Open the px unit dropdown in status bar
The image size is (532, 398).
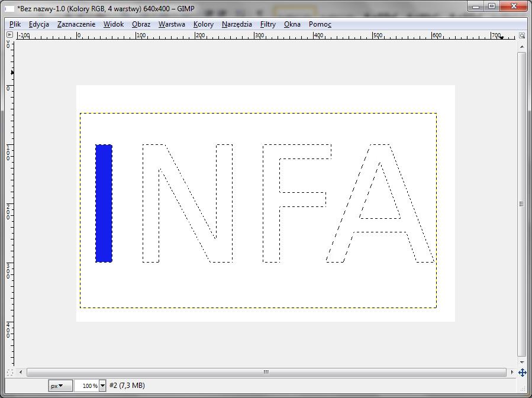60,386
